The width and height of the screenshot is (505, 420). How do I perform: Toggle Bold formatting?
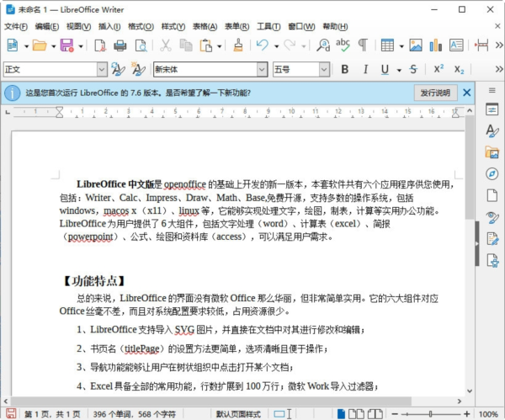tap(344, 69)
